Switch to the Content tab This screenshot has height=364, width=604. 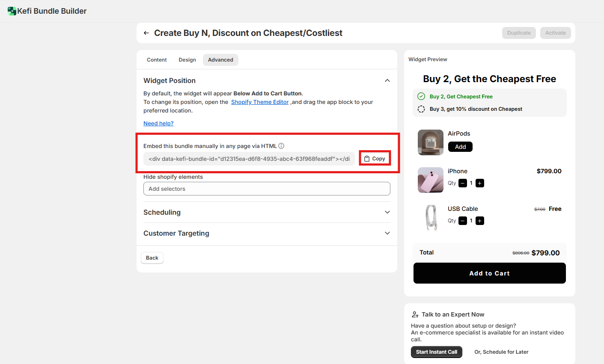pyautogui.click(x=157, y=60)
